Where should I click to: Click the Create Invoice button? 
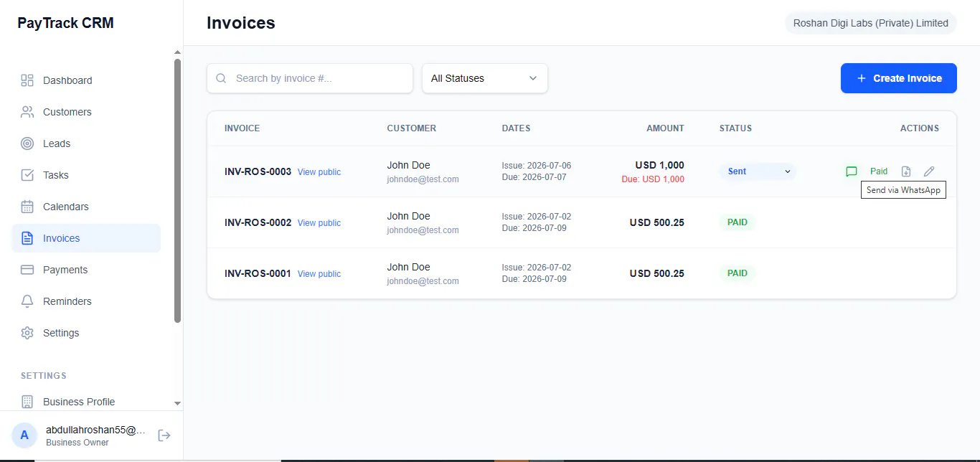899,78
